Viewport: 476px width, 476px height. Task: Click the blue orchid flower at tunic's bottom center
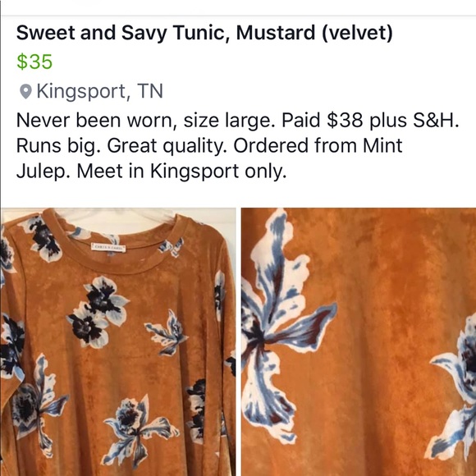click(x=138, y=433)
